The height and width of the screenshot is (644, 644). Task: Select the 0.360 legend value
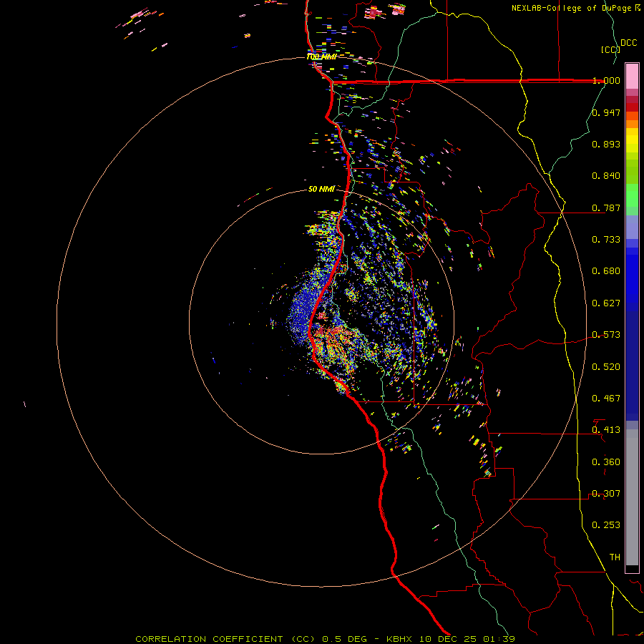click(606, 462)
